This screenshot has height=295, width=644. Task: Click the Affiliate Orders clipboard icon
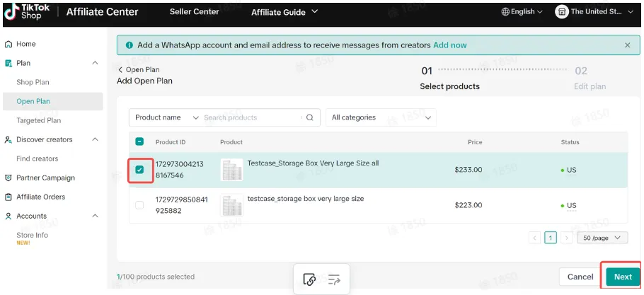click(x=8, y=197)
